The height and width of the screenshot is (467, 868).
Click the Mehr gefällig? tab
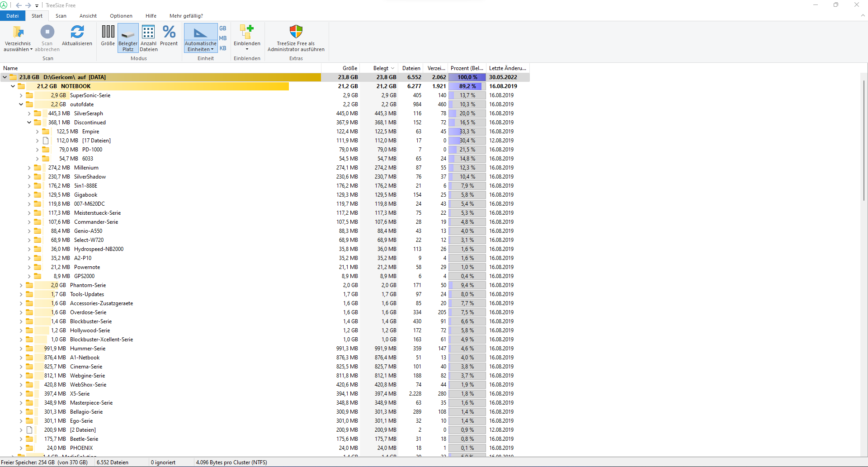186,16
